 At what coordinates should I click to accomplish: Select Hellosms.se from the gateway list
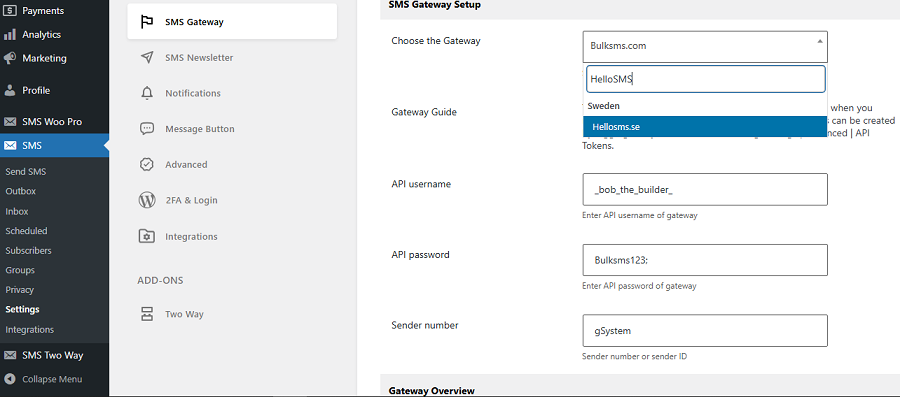705,127
